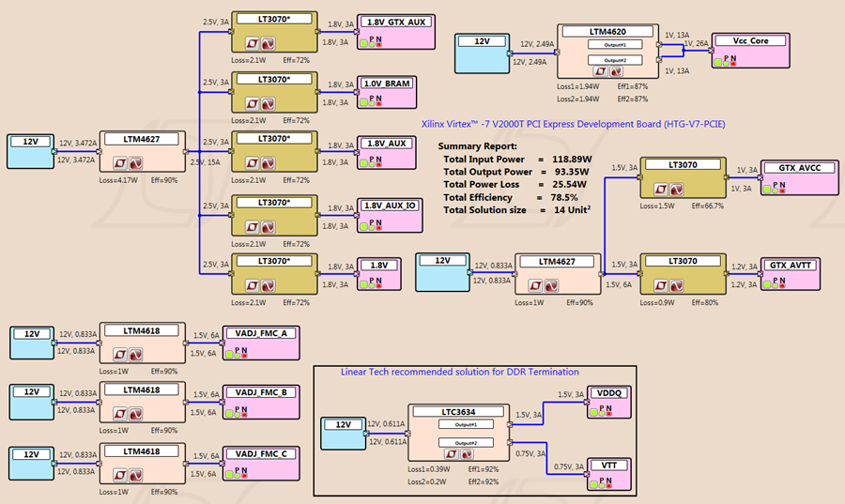Launch waveform simulation icon in LTC3634 block
The width and height of the screenshot is (845, 504).
click(467, 454)
